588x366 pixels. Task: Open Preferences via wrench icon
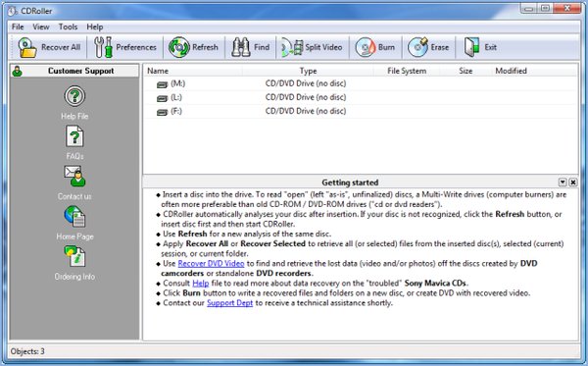[x=103, y=47]
